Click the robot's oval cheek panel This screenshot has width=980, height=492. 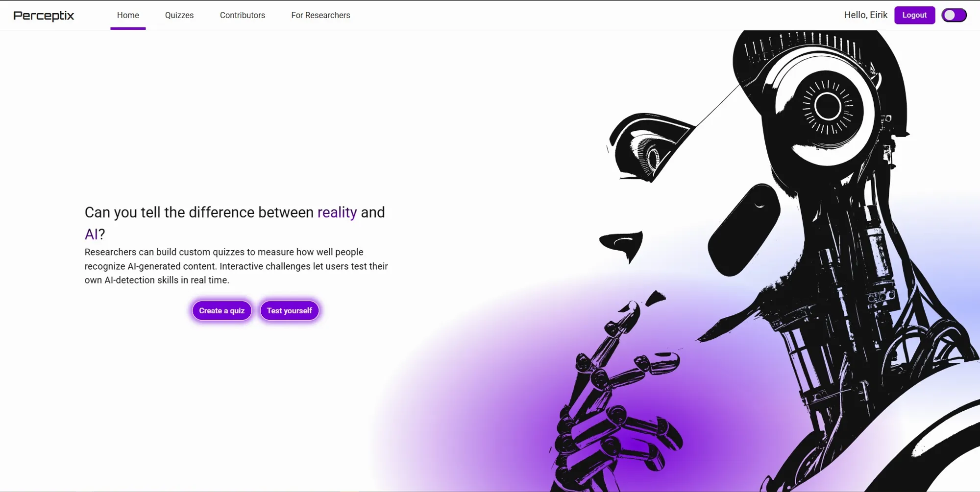(x=744, y=230)
